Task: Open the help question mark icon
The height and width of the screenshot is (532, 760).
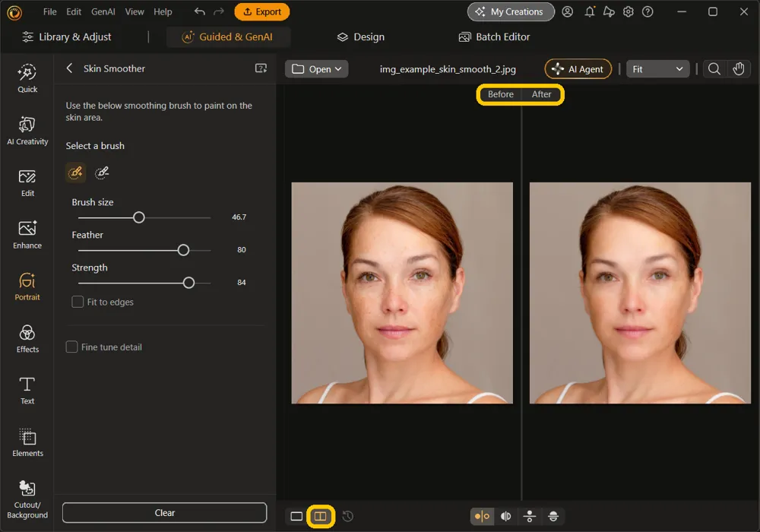Action: point(648,11)
